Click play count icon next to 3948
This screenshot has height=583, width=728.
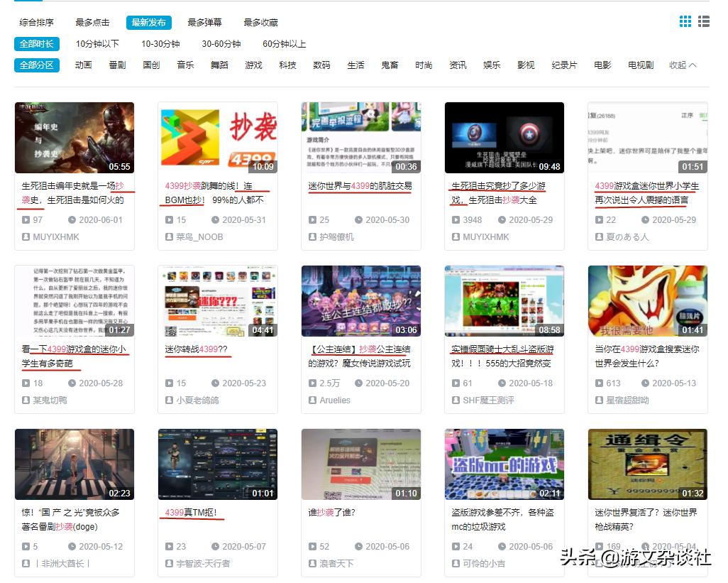pos(456,220)
